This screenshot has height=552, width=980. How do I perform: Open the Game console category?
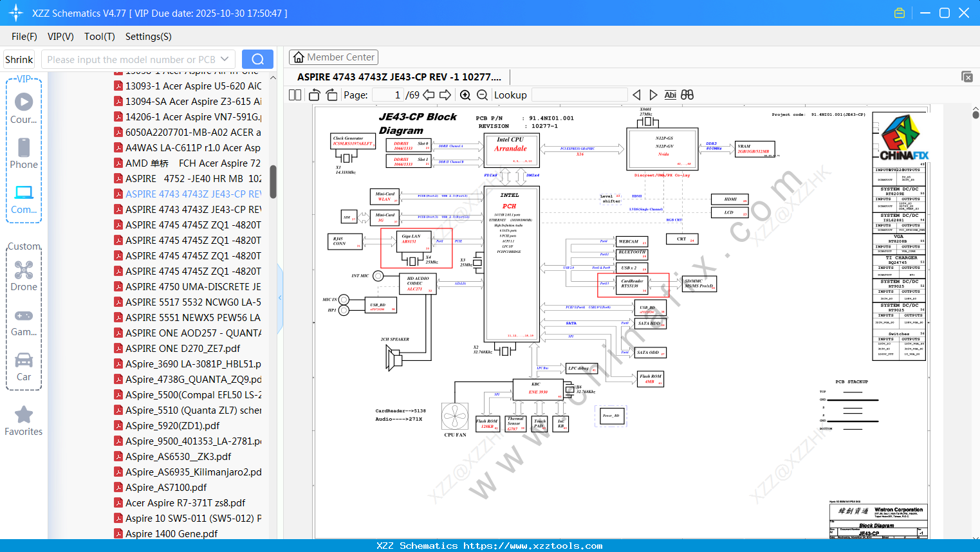tap(24, 322)
